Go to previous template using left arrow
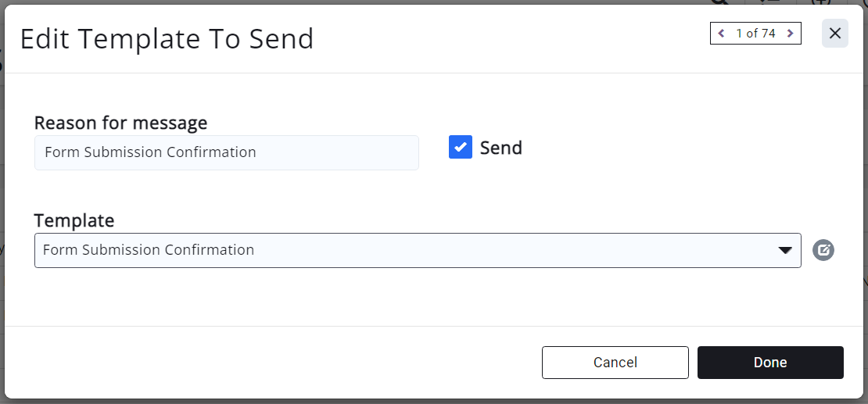 click(x=720, y=34)
